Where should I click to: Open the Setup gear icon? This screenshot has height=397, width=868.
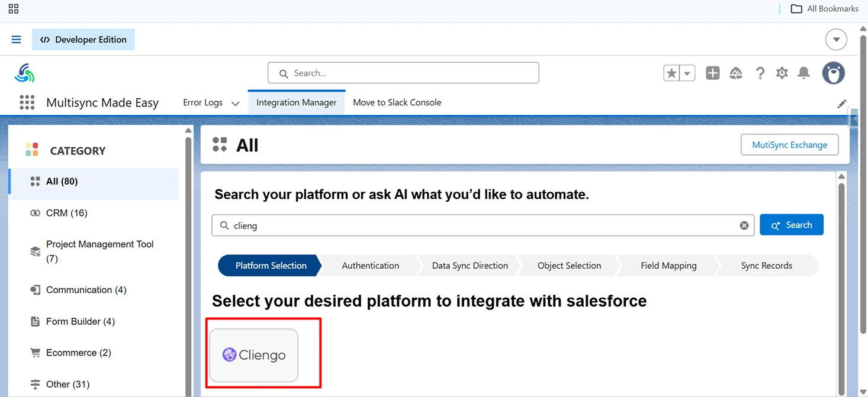782,73
